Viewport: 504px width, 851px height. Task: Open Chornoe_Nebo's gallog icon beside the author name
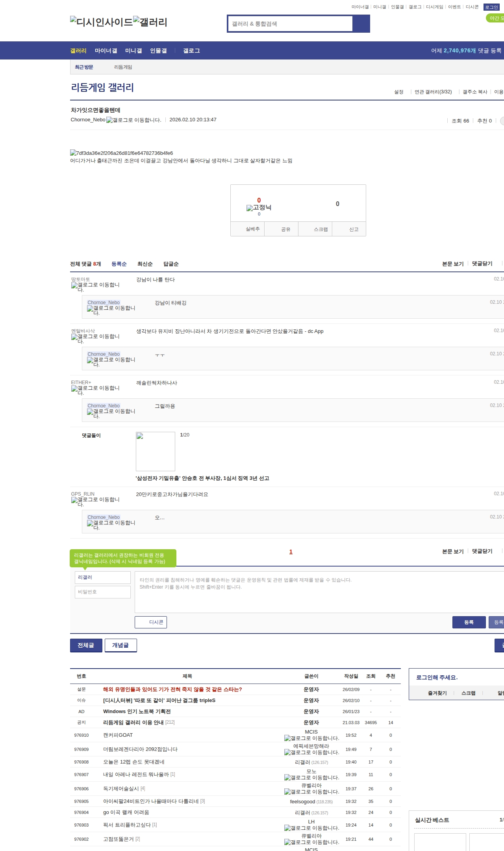(x=133, y=120)
